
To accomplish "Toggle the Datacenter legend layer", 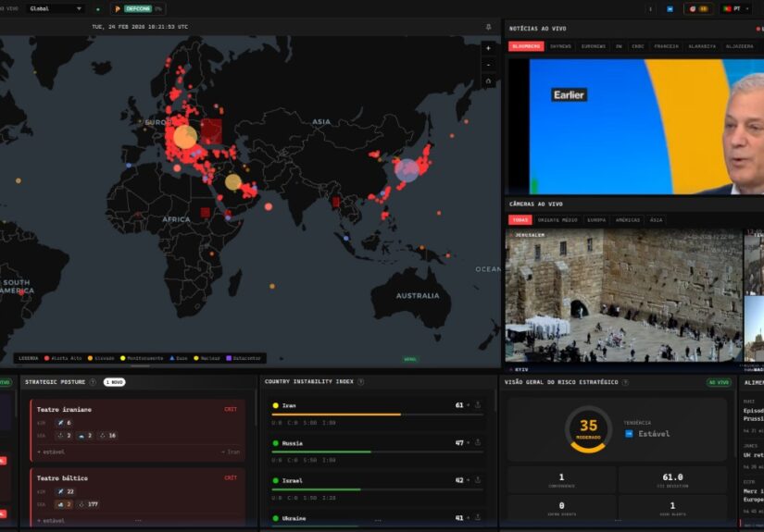I will click(244, 358).
